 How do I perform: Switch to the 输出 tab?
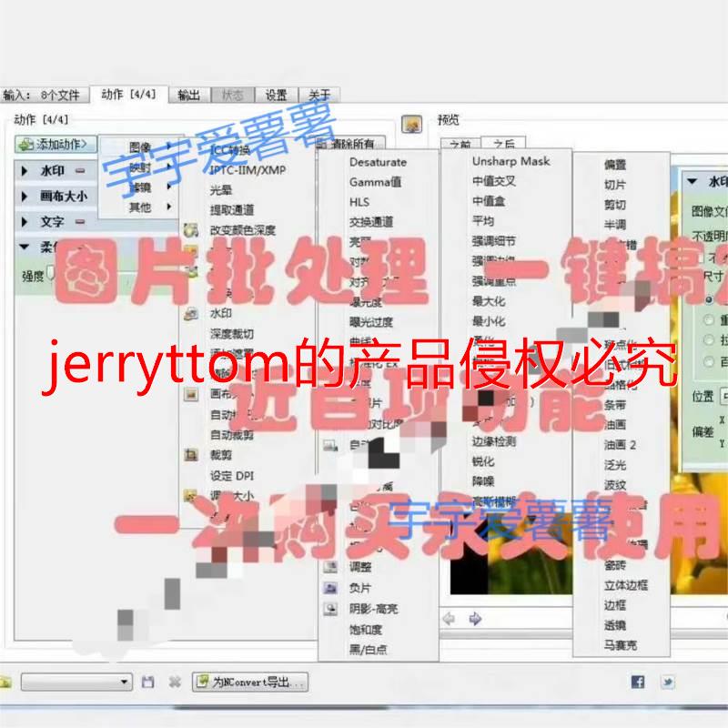(189, 96)
